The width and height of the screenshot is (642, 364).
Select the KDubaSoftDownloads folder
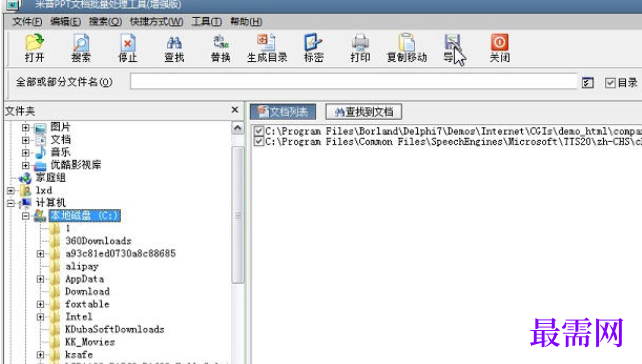pos(115,330)
